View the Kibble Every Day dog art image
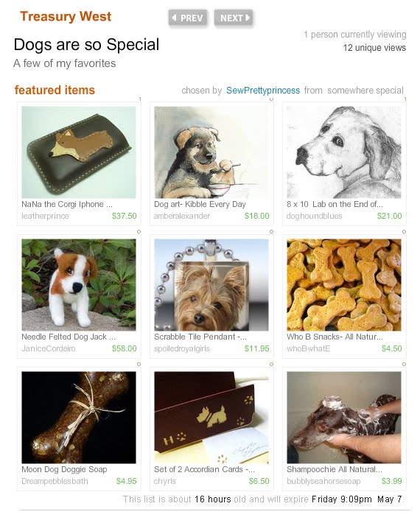This screenshot has width=420, height=520. tap(211, 152)
